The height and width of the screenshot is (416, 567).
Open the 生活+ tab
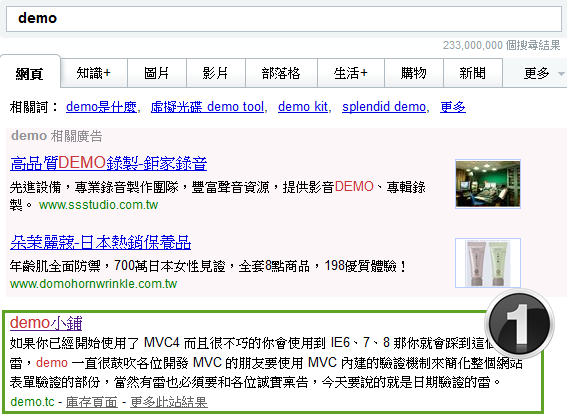(351, 73)
